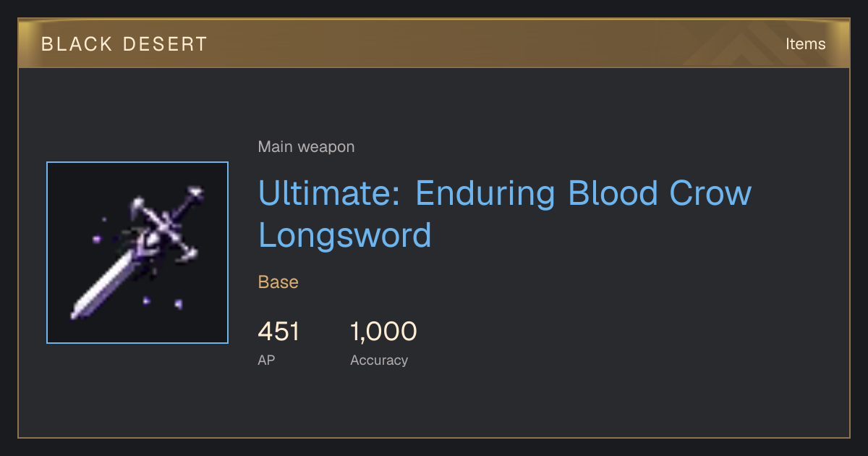Image resolution: width=868 pixels, height=456 pixels.
Task: Click the purple sparkle left of the sword
Action: tap(96, 239)
